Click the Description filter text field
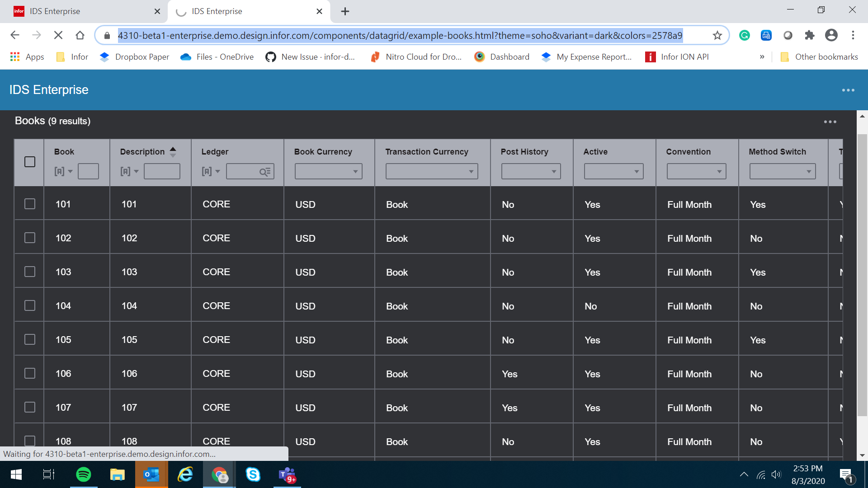Screen dimensions: 868x488 point(162,171)
